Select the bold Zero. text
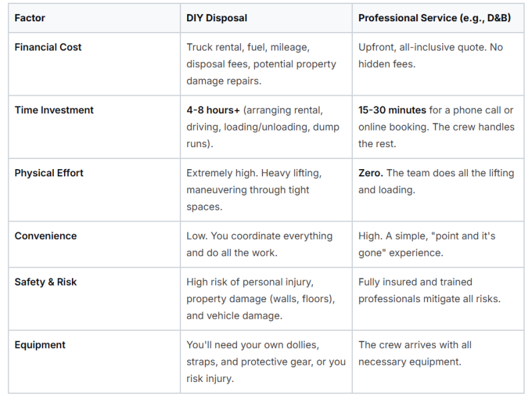This screenshot has height=396, width=532. click(x=370, y=173)
